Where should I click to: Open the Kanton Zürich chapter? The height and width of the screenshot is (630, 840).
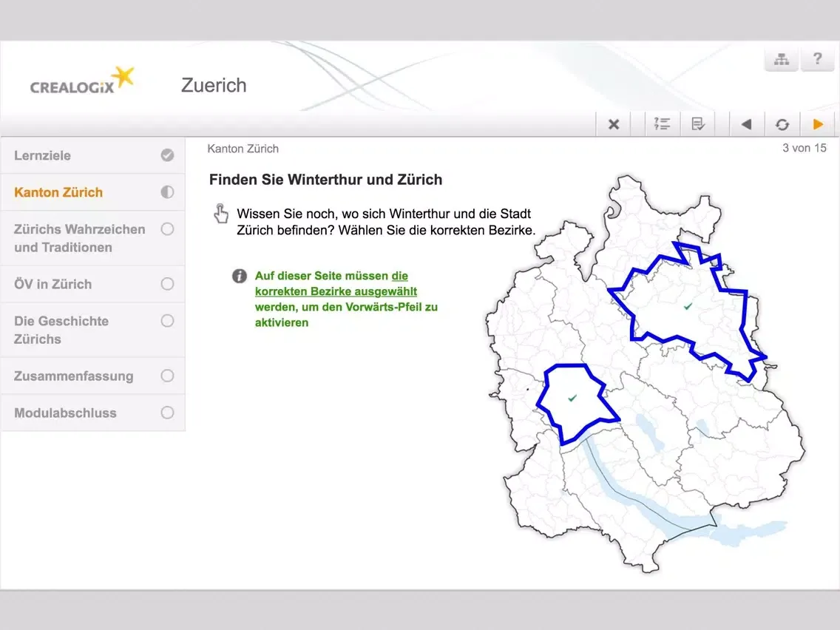pyautogui.click(x=93, y=192)
